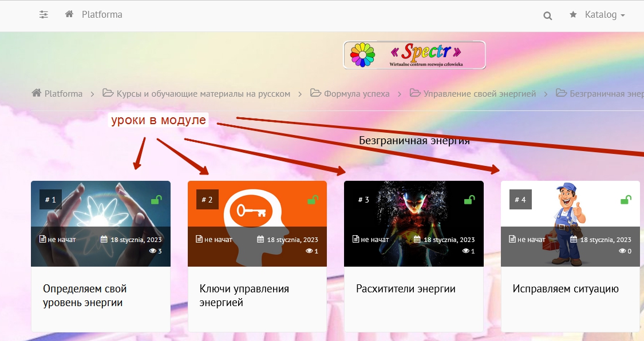Open lesson title Определяем свой уровень энергии

coord(85,295)
